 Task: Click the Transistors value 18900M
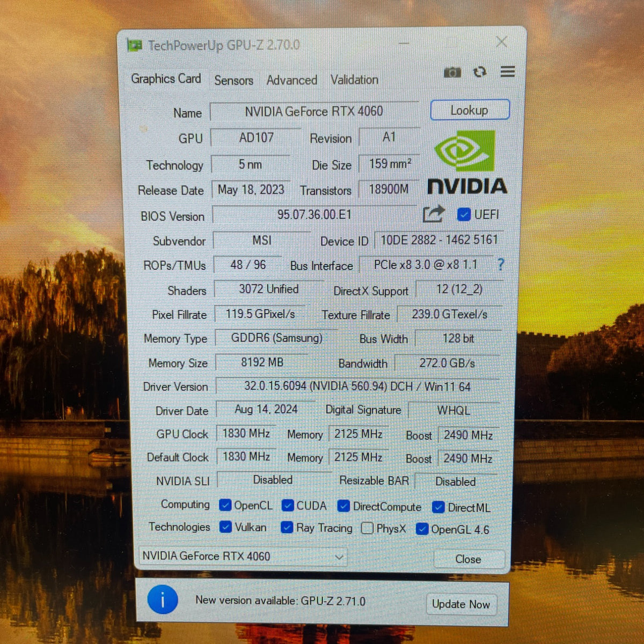coord(389,189)
